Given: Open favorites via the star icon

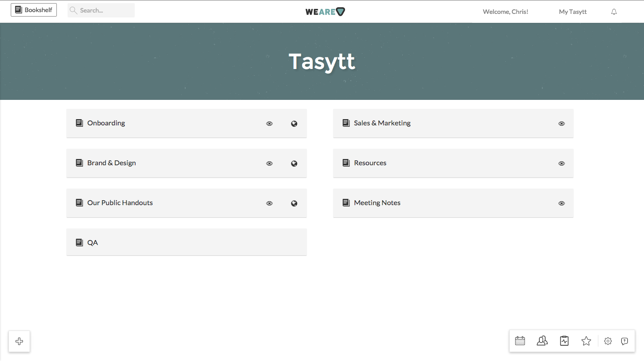Looking at the screenshot, I should [586, 341].
